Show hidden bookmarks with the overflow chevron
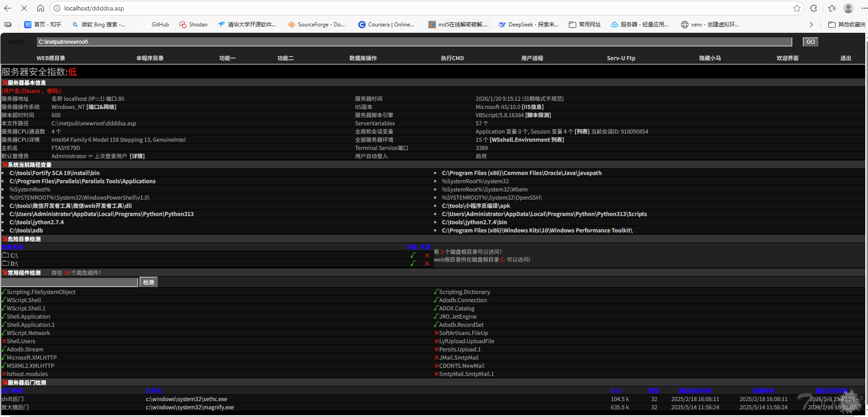The image size is (868, 417). (811, 25)
